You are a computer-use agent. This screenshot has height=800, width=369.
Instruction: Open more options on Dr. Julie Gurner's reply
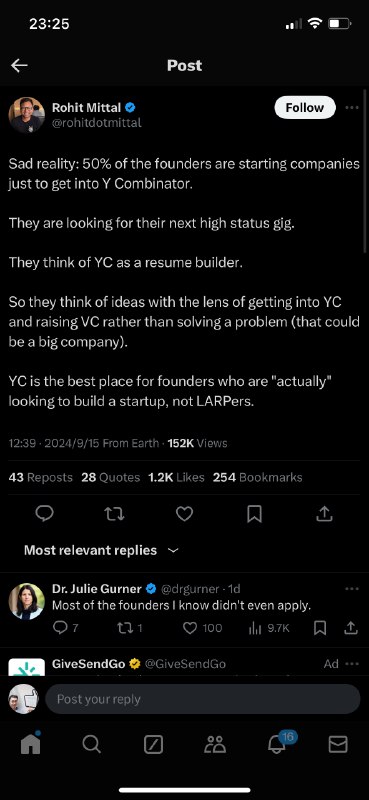[x=352, y=589]
